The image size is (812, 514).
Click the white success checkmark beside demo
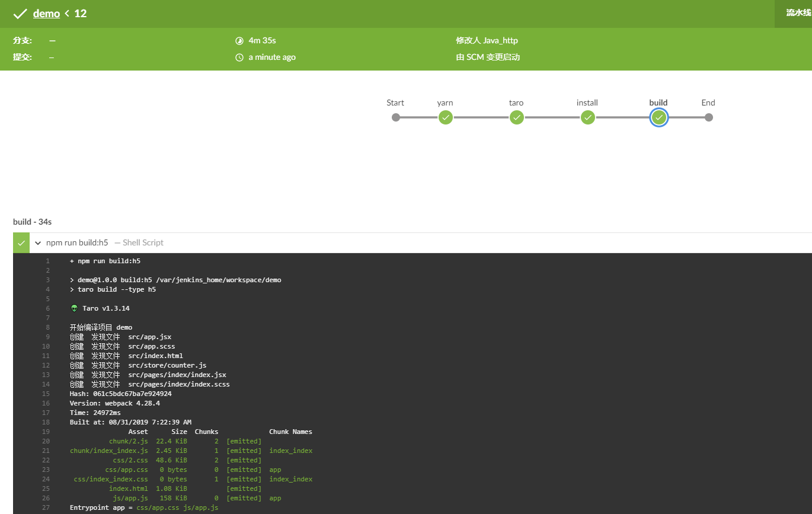(20, 14)
